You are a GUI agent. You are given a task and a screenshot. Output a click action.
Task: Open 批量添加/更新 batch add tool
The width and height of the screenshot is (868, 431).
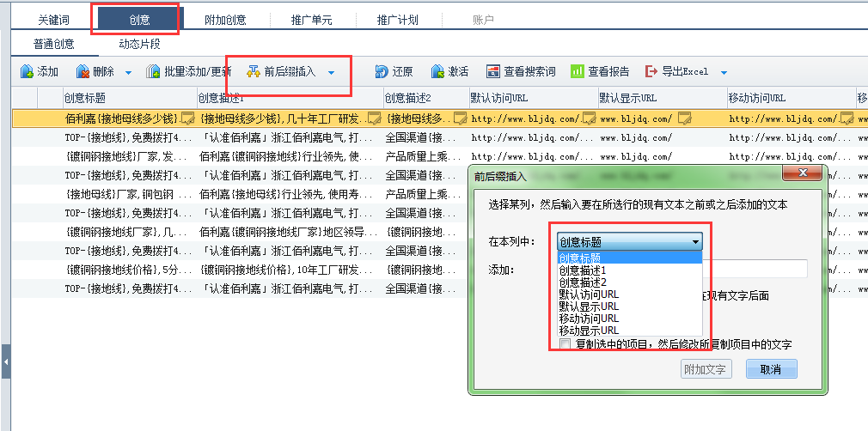pyautogui.click(x=154, y=72)
